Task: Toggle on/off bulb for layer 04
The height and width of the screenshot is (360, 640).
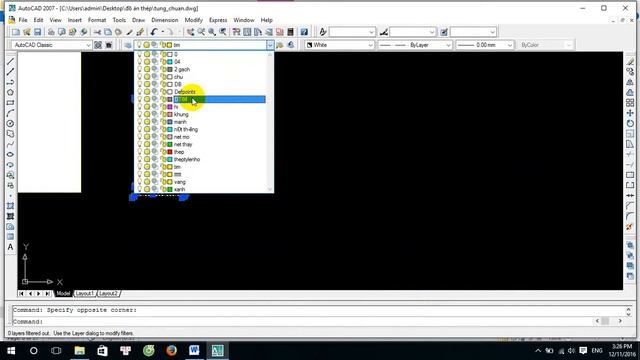Action: pos(140,62)
